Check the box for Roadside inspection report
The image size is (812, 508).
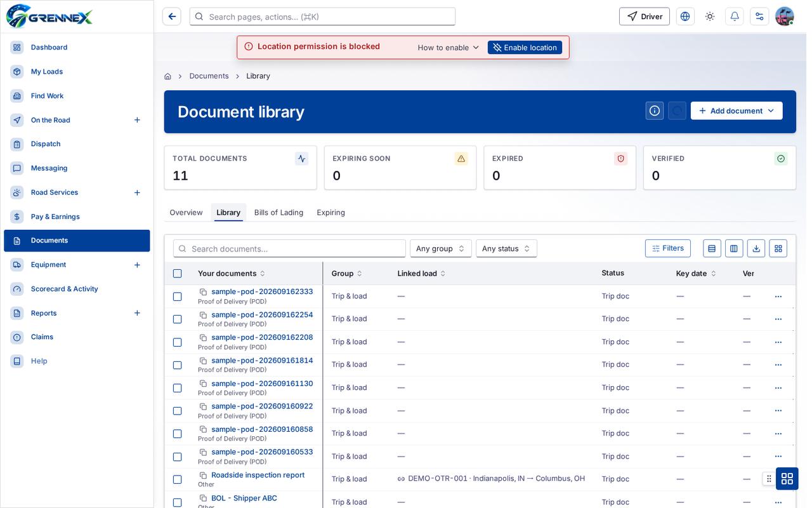coord(178,479)
